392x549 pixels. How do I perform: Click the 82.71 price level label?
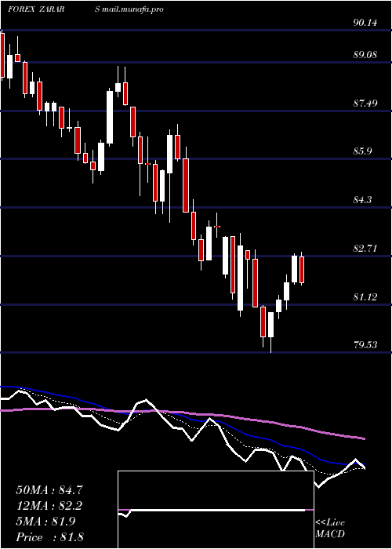[365, 249]
